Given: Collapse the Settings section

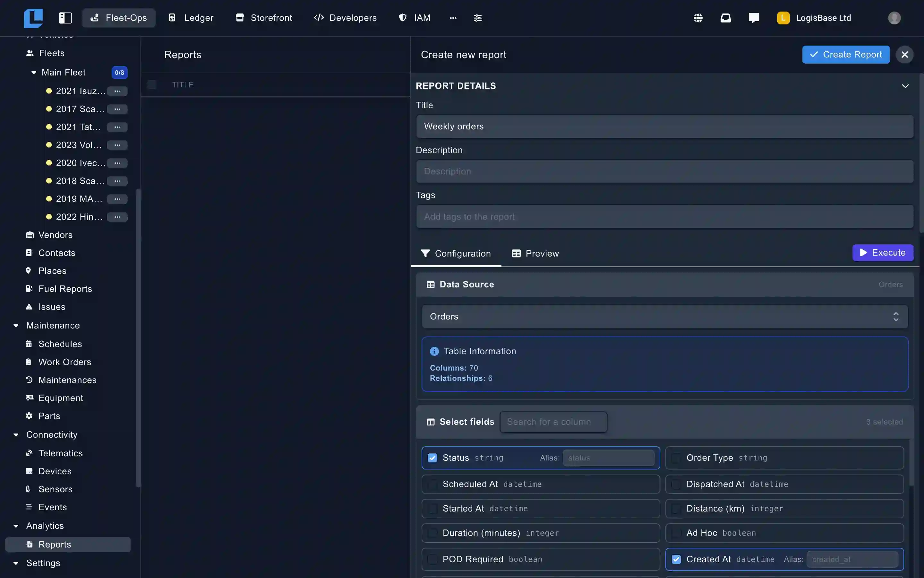Looking at the screenshot, I should (16, 563).
